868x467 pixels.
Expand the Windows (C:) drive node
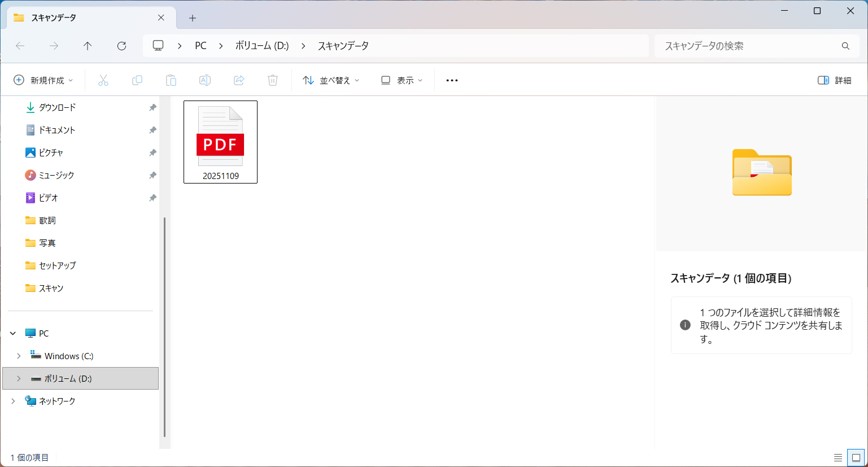19,356
